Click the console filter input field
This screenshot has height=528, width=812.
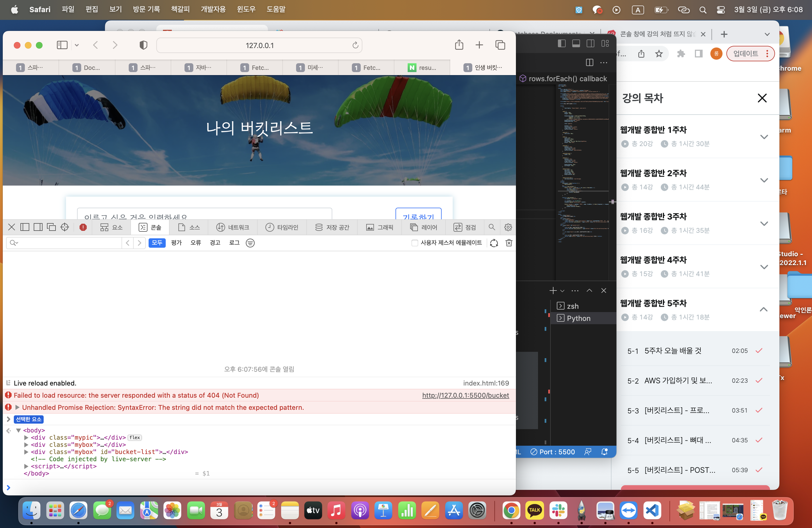pyautogui.click(x=64, y=243)
